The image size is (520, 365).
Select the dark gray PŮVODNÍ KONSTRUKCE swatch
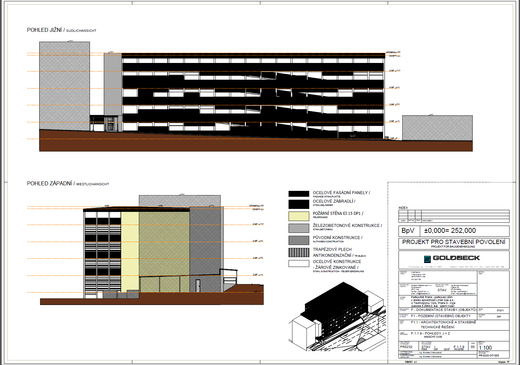[x=299, y=240]
